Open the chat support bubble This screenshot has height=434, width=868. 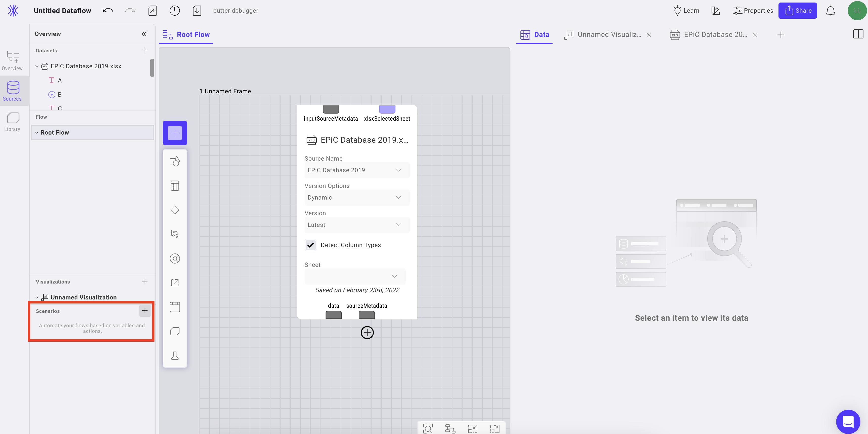(848, 422)
